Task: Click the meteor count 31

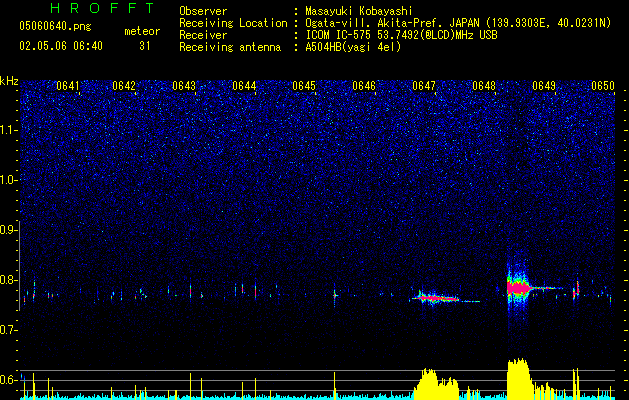Action: (x=145, y=46)
